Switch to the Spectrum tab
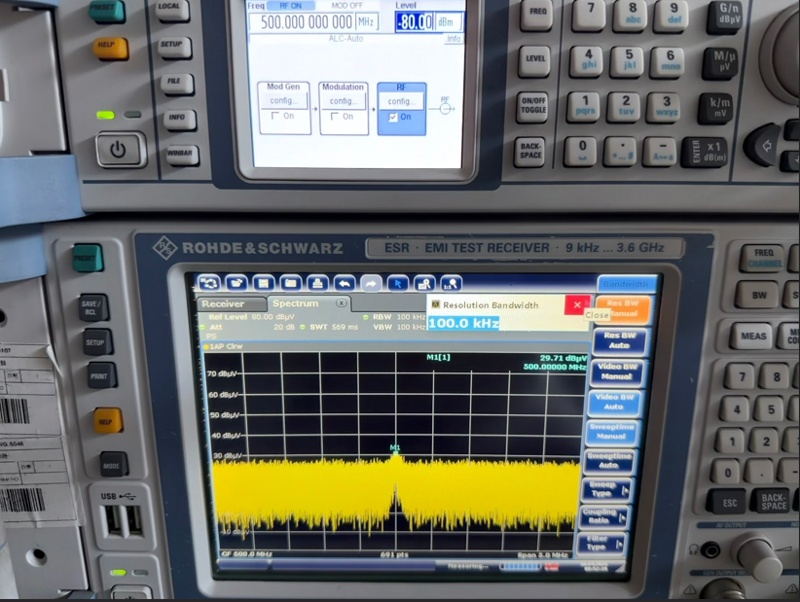Image resolution: width=800 pixels, height=602 pixels. pyautogui.click(x=308, y=303)
